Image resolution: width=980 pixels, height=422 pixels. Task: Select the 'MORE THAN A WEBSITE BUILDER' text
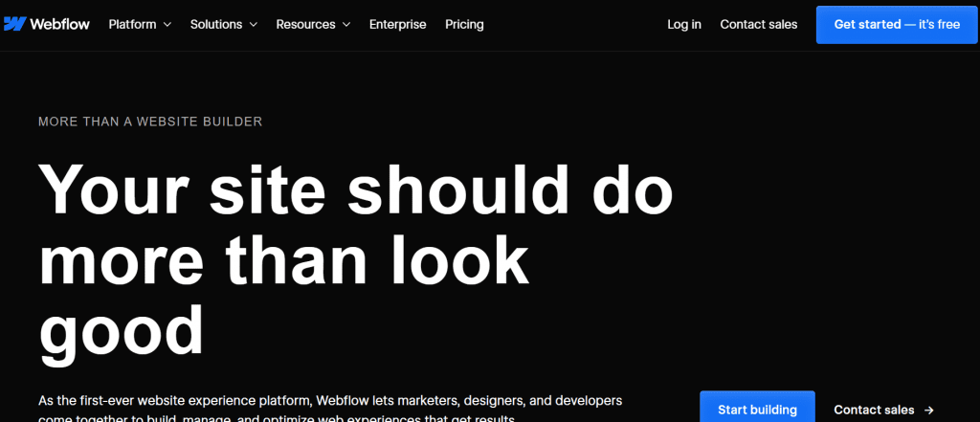coord(150,122)
